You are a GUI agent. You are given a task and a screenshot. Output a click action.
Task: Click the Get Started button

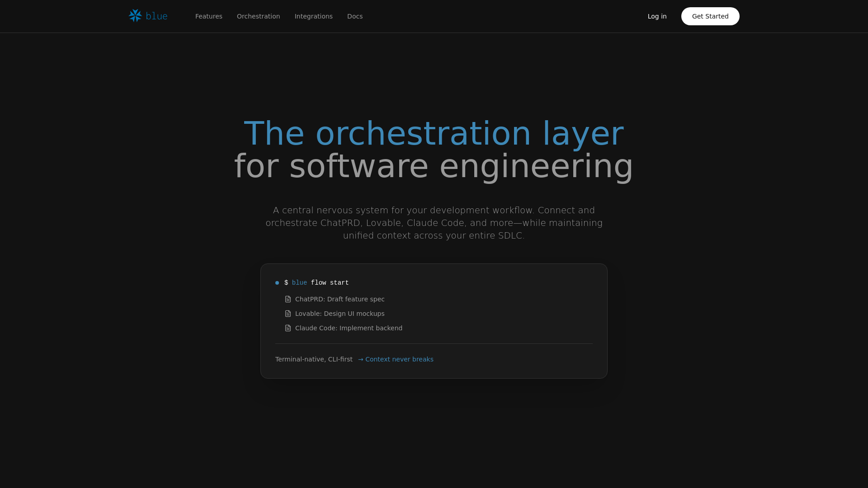(x=710, y=16)
